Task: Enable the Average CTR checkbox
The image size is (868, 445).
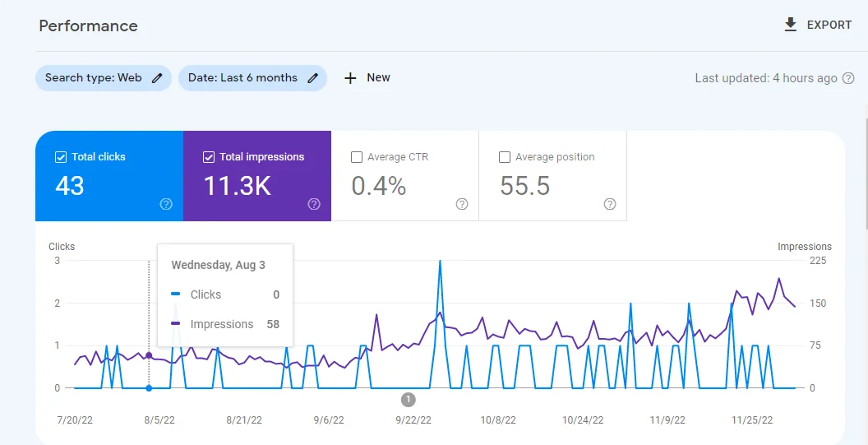Action: point(357,157)
